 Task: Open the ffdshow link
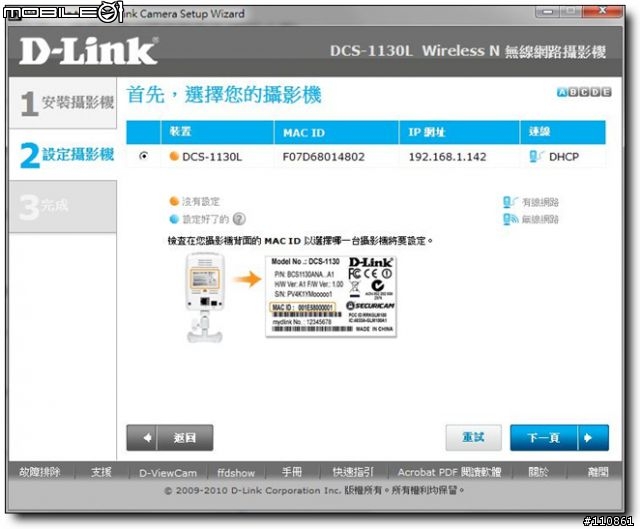point(236,473)
